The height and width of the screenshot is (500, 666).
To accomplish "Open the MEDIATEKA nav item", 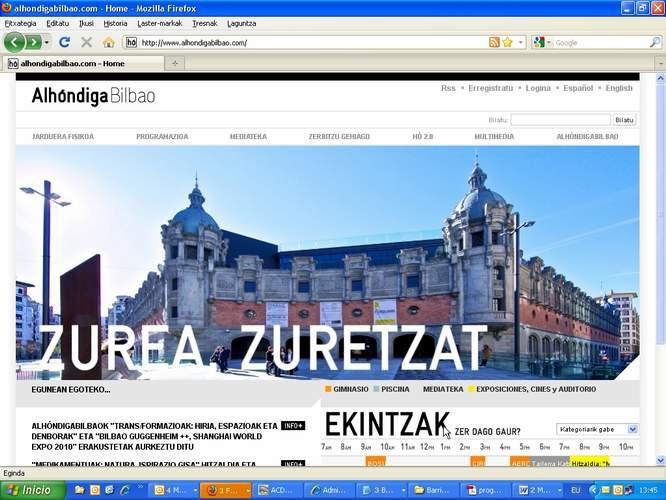I will pos(248,136).
